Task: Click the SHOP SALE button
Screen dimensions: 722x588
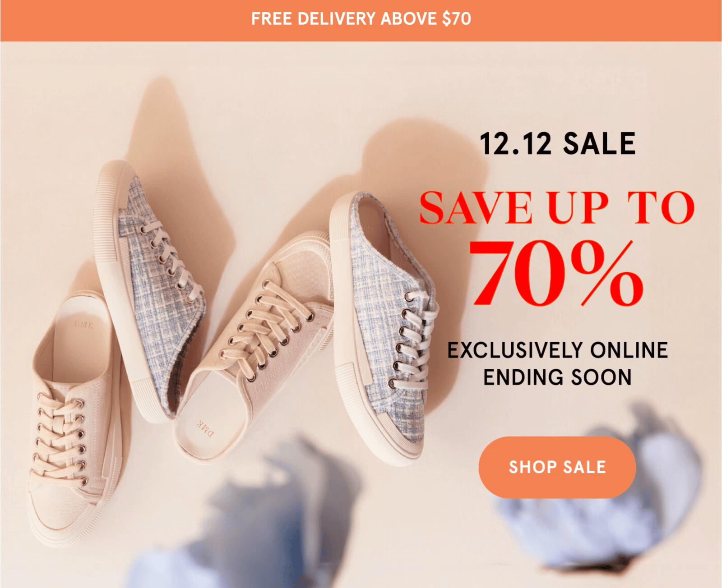Action: coord(557,467)
